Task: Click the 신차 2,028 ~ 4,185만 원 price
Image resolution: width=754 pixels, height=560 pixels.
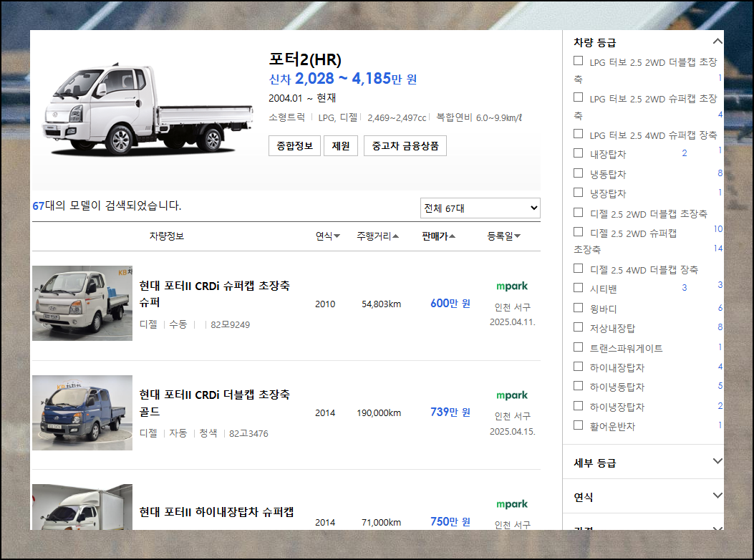Action: tap(343, 79)
